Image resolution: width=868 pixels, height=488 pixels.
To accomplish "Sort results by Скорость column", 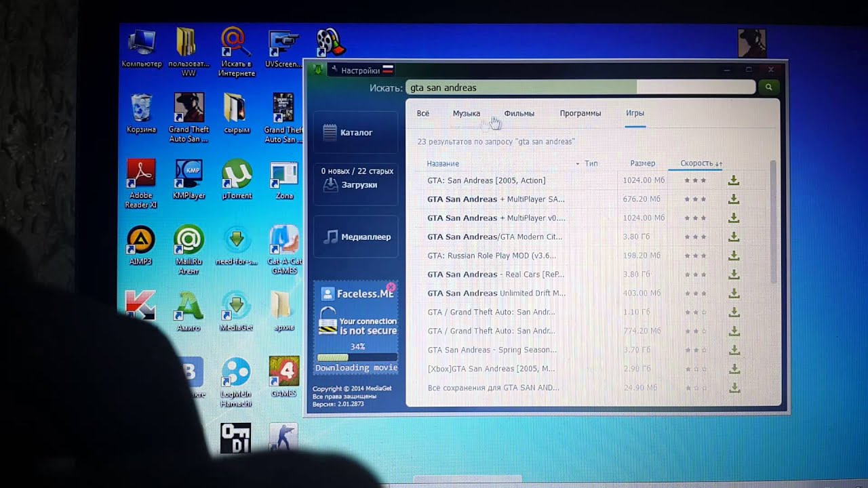I will 701,163.
